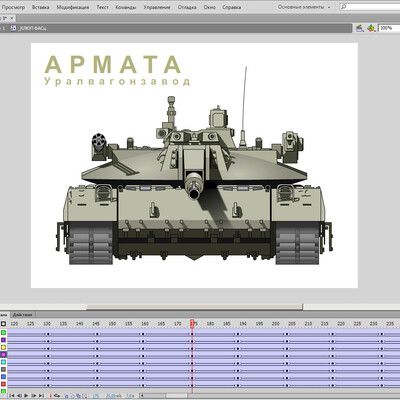Toggle the magenta layer outline swatch
This screenshot has height=400, width=400.
tap(3, 355)
